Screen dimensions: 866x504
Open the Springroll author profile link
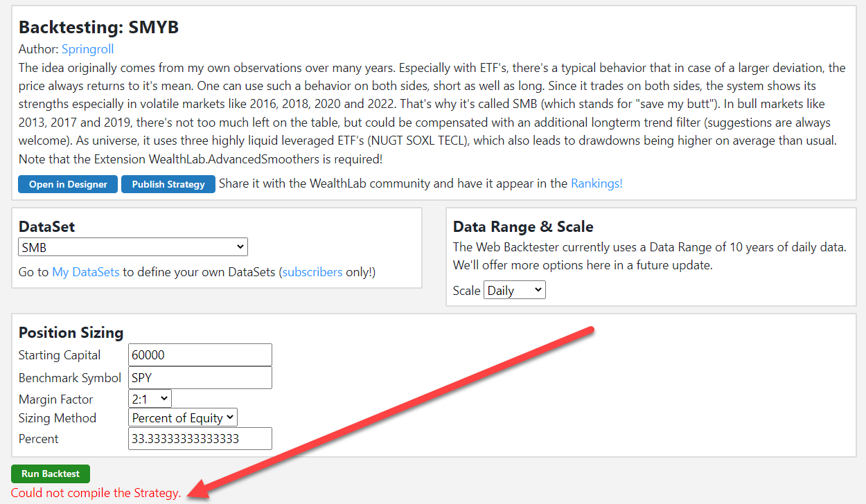[x=87, y=49]
